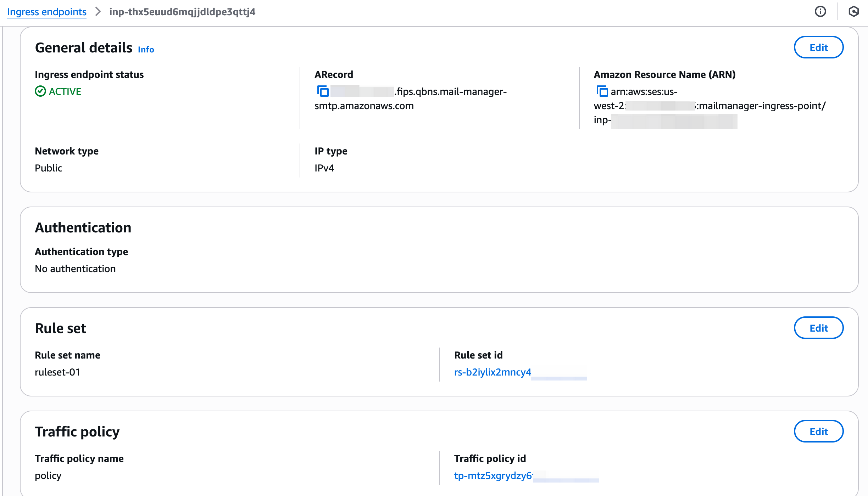Copy the Amazon Resource Name

pyautogui.click(x=602, y=91)
